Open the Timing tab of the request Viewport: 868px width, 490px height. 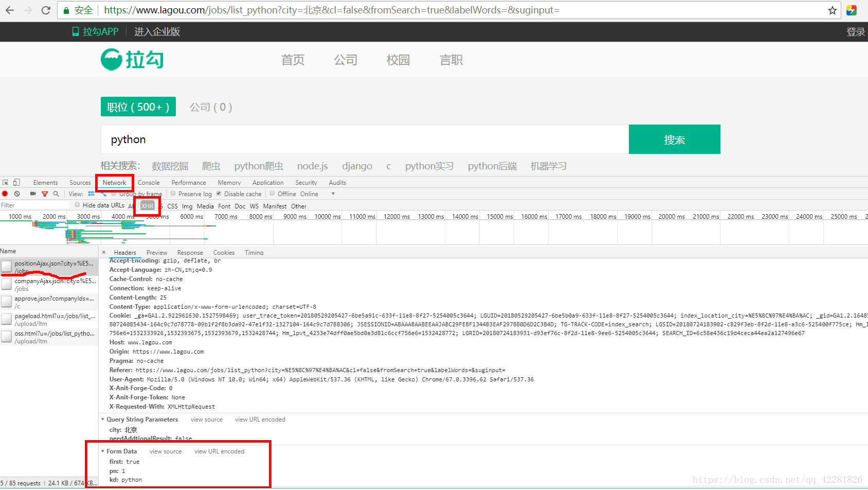(x=254, y=253)
